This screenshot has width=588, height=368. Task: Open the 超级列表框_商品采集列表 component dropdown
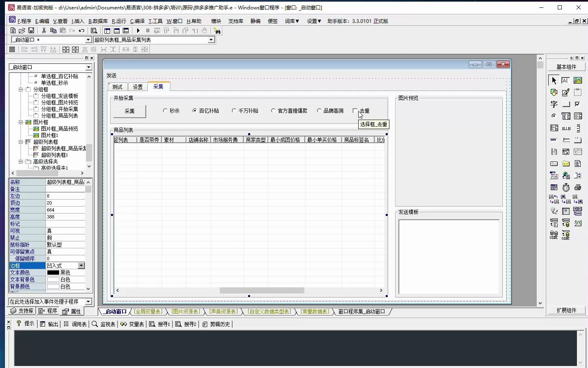(x=211, y=40)
